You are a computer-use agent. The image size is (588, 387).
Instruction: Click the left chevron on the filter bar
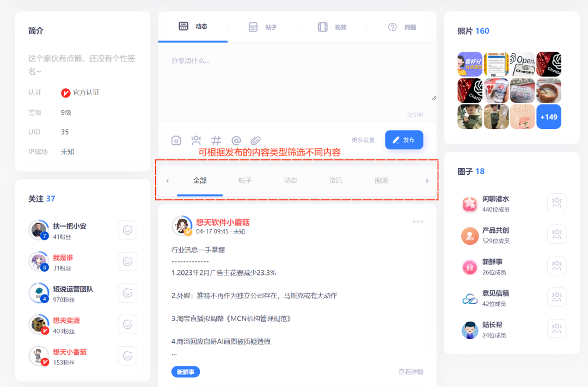tap(167, 181)
